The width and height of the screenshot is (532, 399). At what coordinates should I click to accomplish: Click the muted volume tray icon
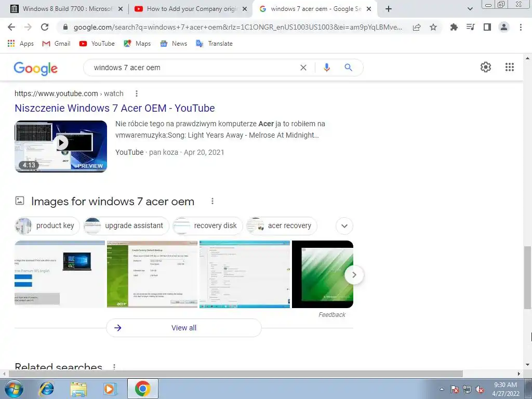tap(480, 389)
